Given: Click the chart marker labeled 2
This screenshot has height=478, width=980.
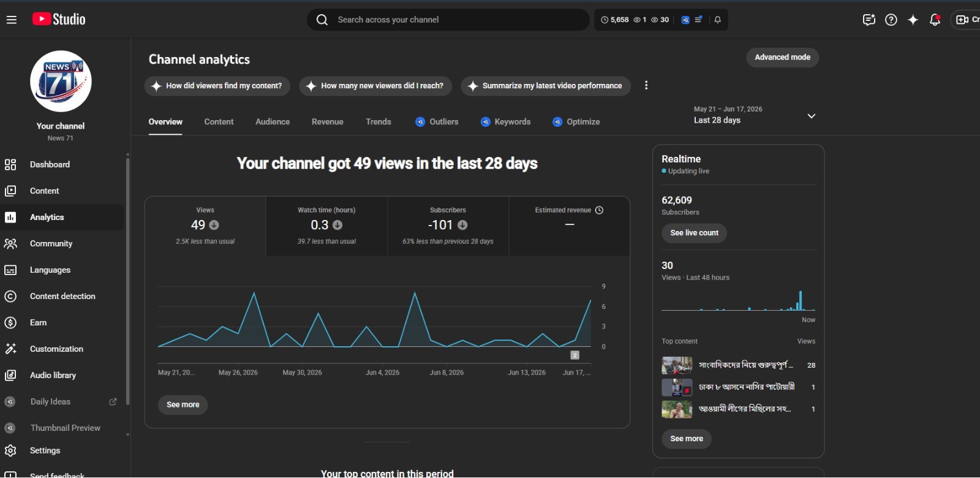Looking at the screenshot, I should click(x=575, y=355).
